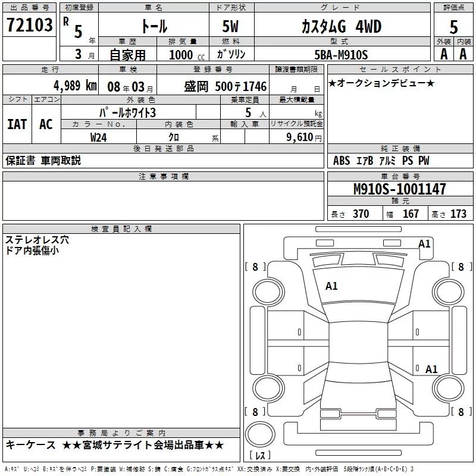This screenshot has height=476, width=476.
Task: Click the sales point オークションデビュー text
Action: 381,83
